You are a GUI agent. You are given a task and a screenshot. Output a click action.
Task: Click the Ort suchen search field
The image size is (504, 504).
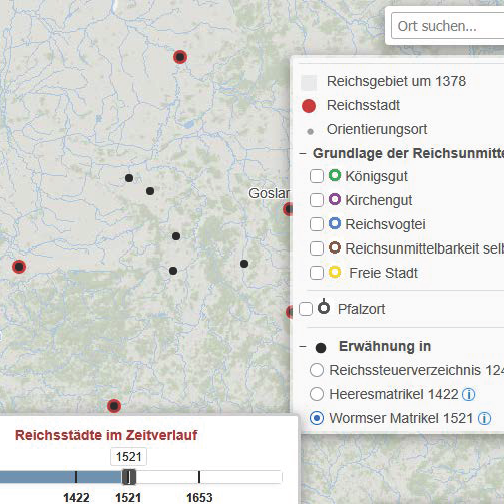coord(448,26)
